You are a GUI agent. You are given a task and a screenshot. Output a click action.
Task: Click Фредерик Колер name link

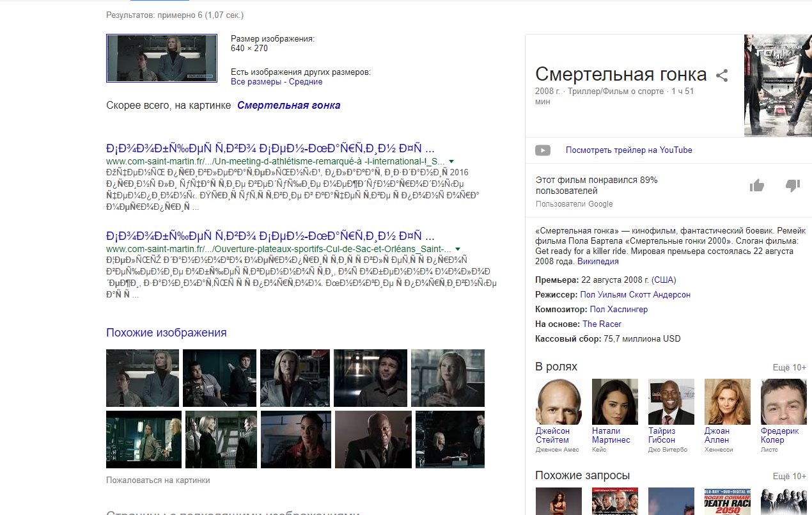click(780, 436)
